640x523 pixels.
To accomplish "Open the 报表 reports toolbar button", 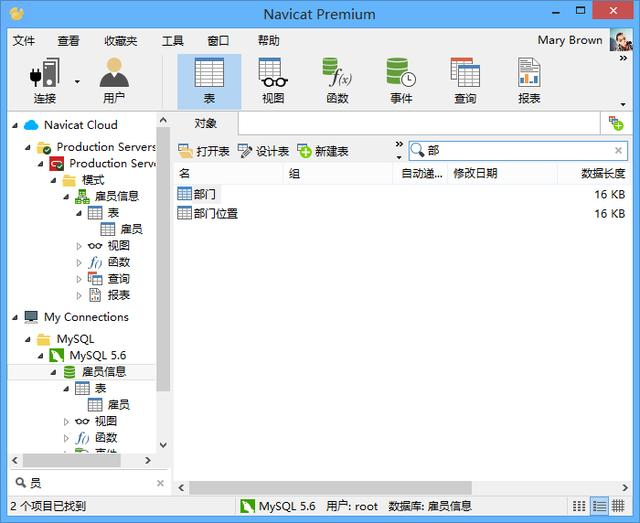I will coord(529,81).
